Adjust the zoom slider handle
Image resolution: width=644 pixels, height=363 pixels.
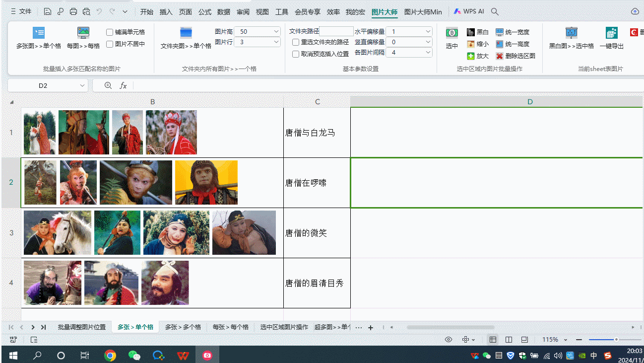pos(616,340)
